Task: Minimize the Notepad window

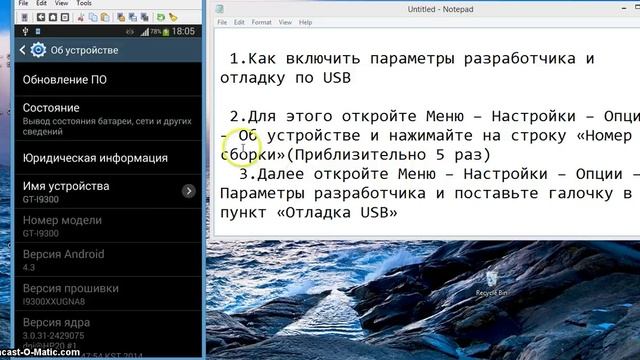Action: (x=624, y=8)
